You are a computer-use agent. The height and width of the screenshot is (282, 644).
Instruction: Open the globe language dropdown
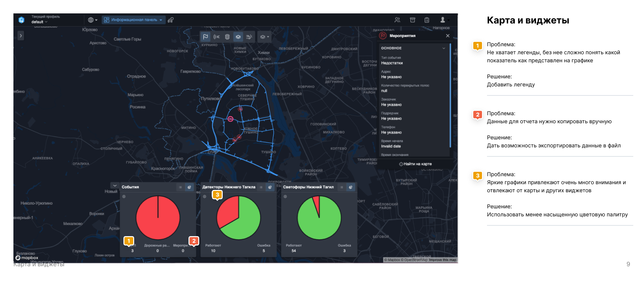[93, 20]
